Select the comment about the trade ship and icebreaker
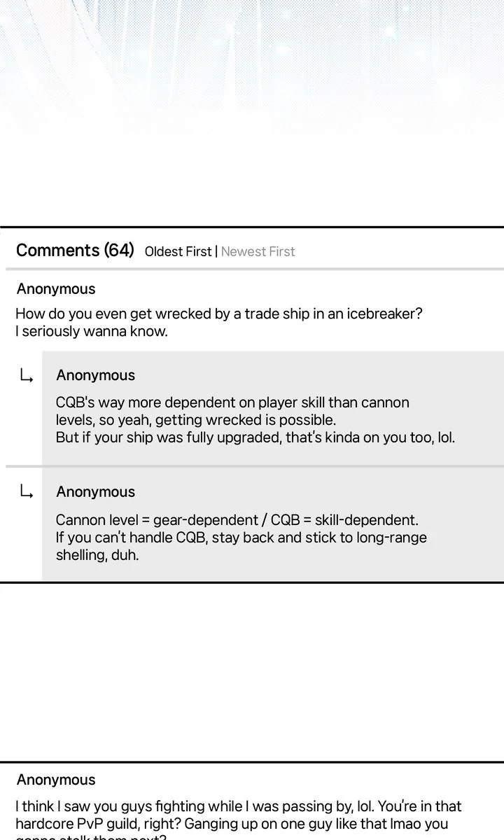The width and height of the screenshot is (504, 840). tap(218, 314)
